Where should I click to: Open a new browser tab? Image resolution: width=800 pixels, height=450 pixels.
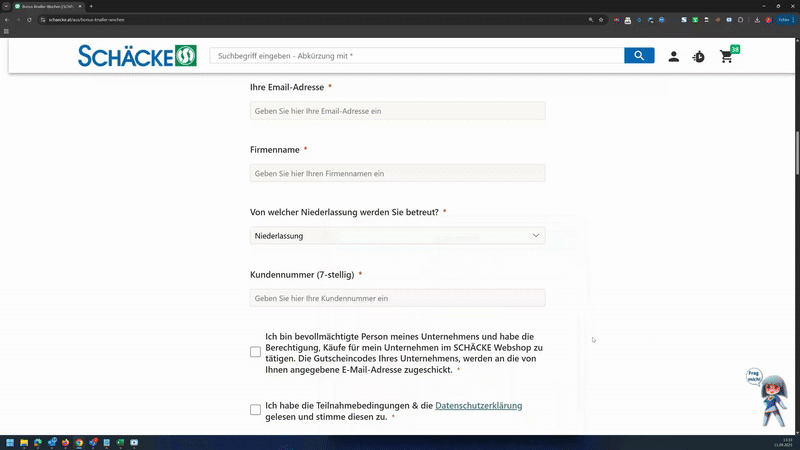point(91,6)
